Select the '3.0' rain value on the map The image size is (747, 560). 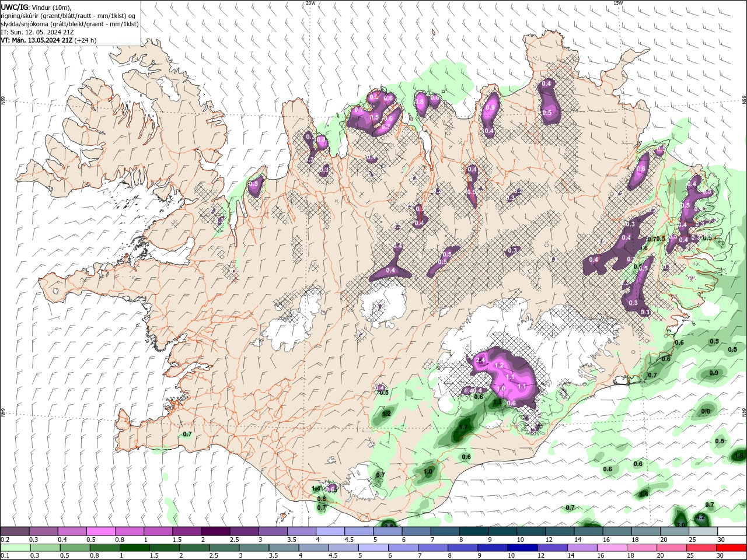pos(680,524)
